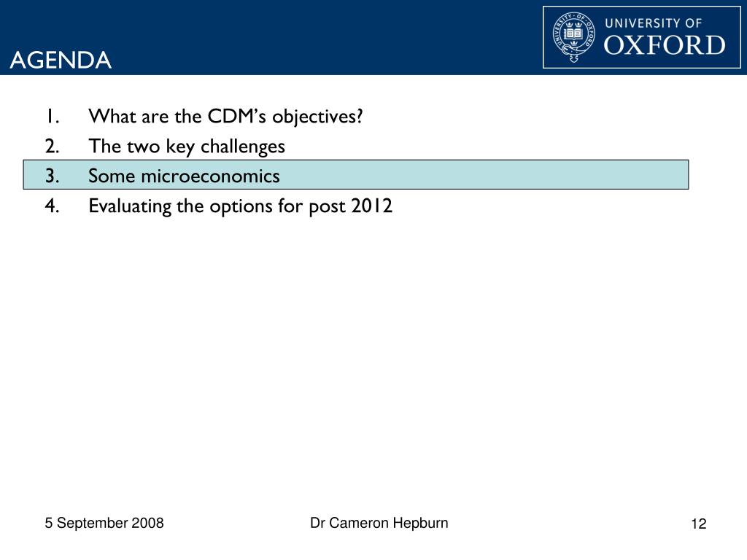The height and width of the screenshot is (560, 747).
Task: Click the OXFORD wordmark in logo
Action: coord(665,46)
